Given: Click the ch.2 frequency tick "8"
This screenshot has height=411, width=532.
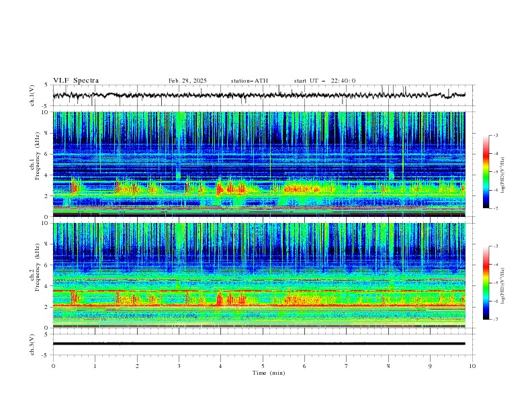Looking at the screenshot, I should tap(48, 244).
